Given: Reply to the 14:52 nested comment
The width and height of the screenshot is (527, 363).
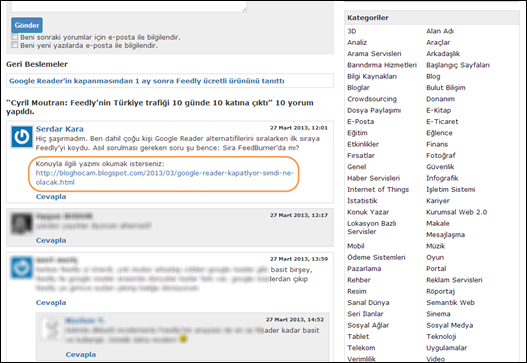Looking at the screenshot, I should tap(81, 354).
